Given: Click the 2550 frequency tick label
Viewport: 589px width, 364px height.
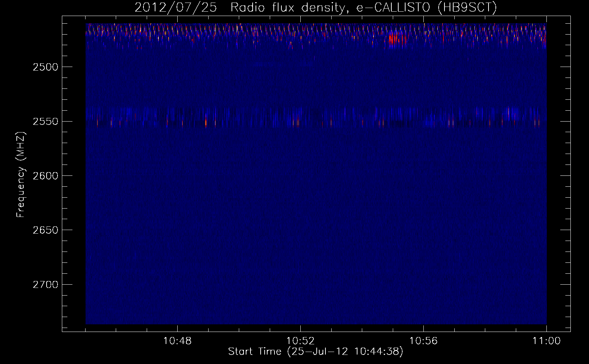Looking at the screenshot, I should click(x=46, y=122).
